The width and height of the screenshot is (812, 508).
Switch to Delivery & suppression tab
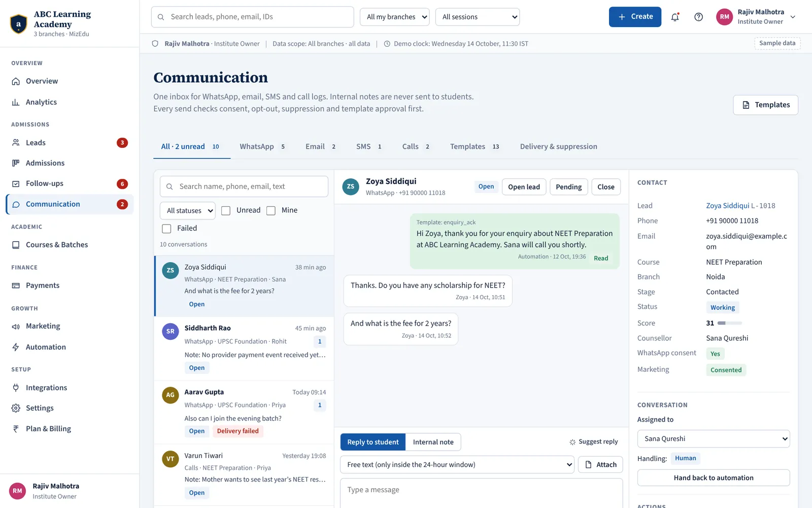pyautogui.click(x=558, y=146)
